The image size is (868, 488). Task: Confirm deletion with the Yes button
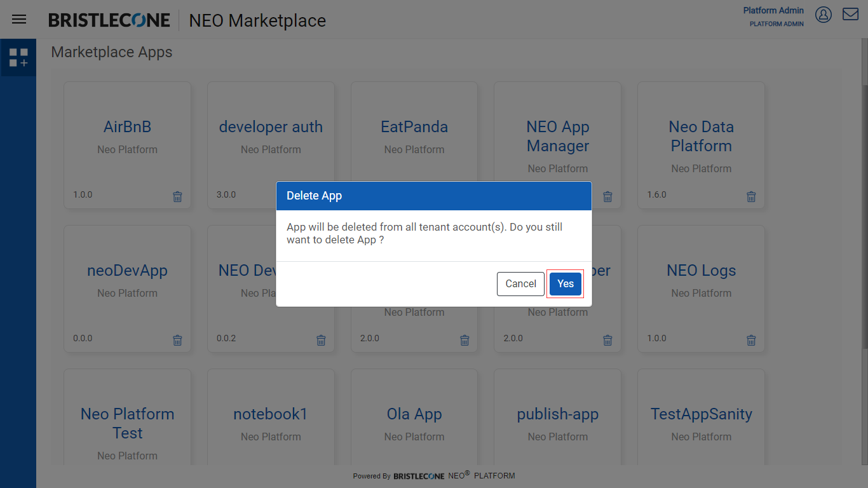pos(566,284)
